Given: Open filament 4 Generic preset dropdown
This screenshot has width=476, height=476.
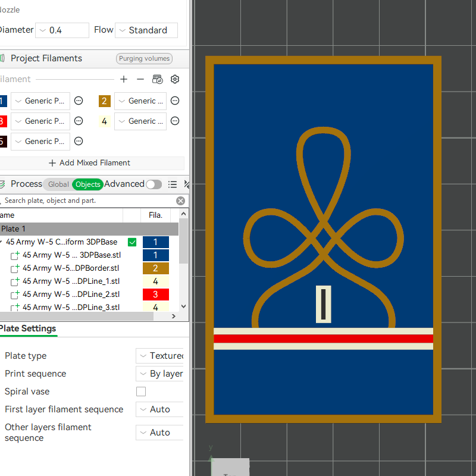Looking at the screenshot, I should click(140, 121).
